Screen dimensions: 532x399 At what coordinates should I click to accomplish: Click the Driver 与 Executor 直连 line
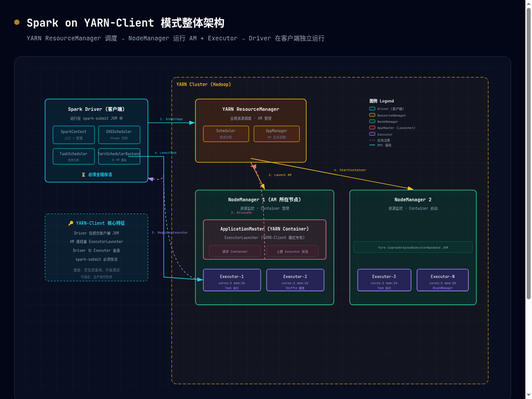96,250
